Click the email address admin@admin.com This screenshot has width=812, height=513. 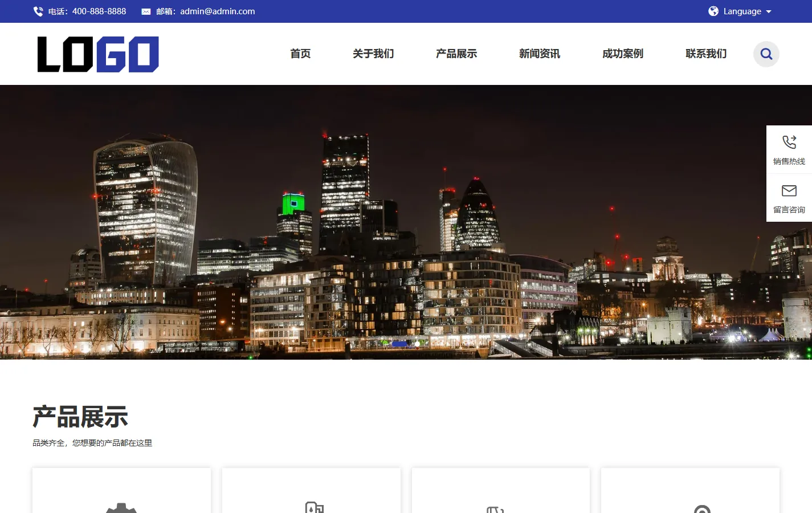218,11
